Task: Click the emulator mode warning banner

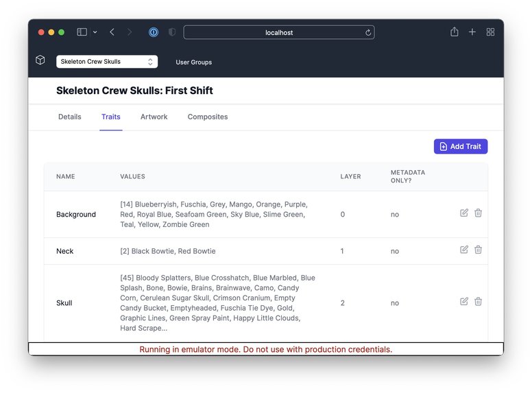Action: pos(266,349)
